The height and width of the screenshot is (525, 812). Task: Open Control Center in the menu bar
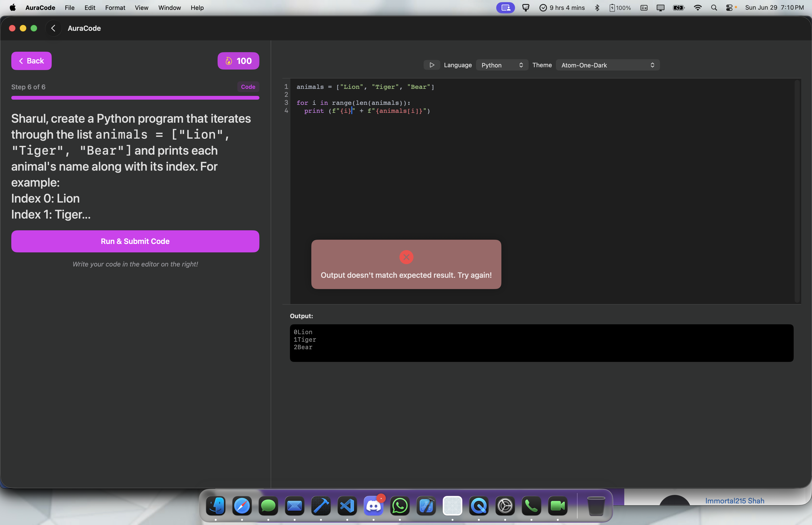click(x=729, y=8)
